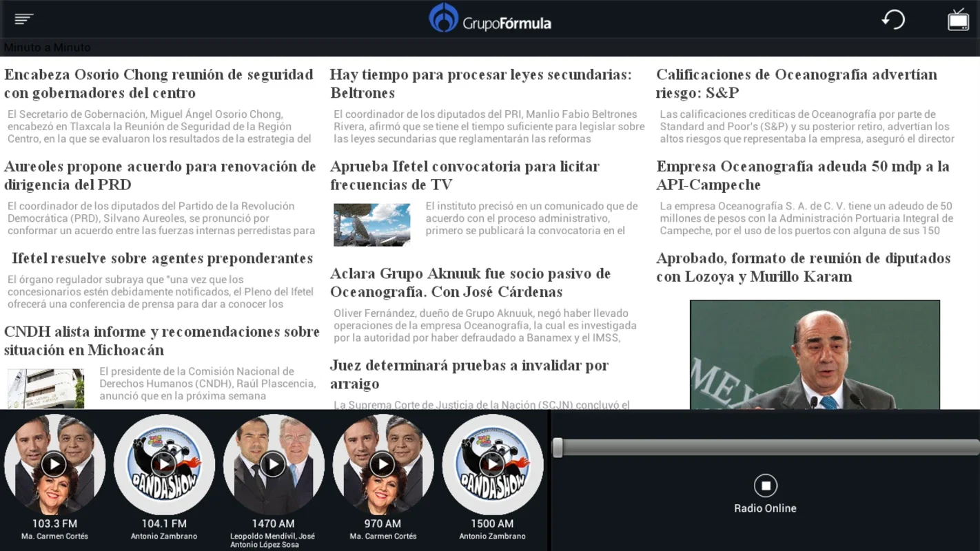Click the CNDH building thumbnail
The image size is (980, 551).
[46, 388]
